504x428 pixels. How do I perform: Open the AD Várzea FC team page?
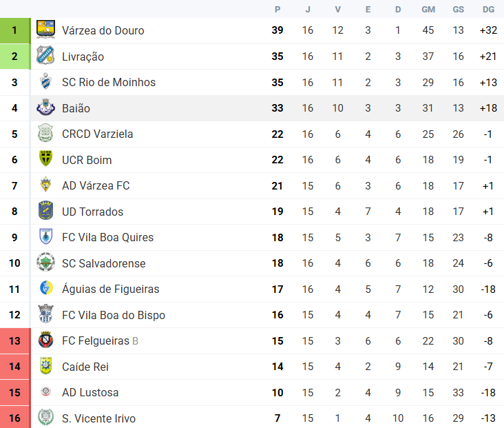[96, 185]
